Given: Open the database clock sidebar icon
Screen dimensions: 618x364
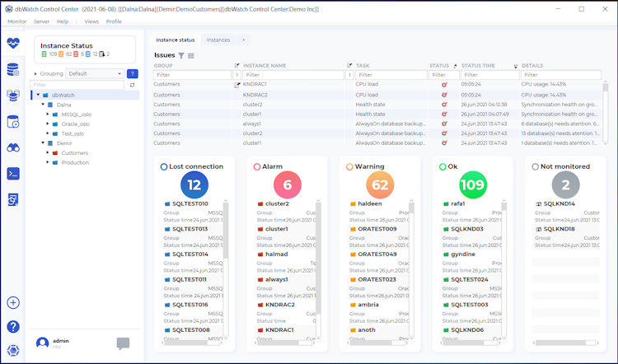Looking at the screenshot, I should click(x=13, y=122).
